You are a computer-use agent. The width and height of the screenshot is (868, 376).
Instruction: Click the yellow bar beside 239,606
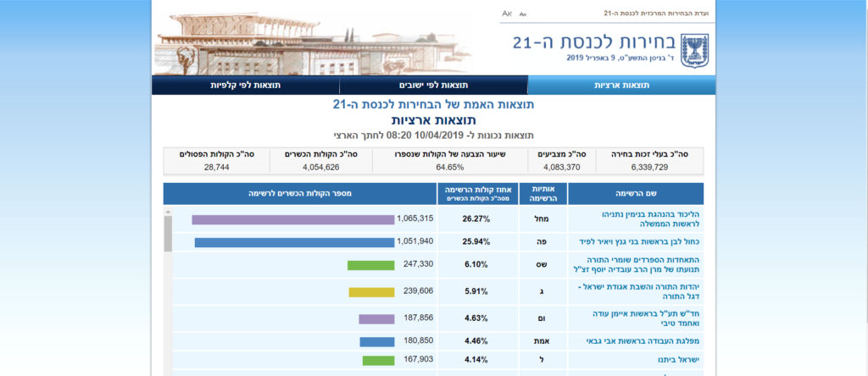pos(371,292)
